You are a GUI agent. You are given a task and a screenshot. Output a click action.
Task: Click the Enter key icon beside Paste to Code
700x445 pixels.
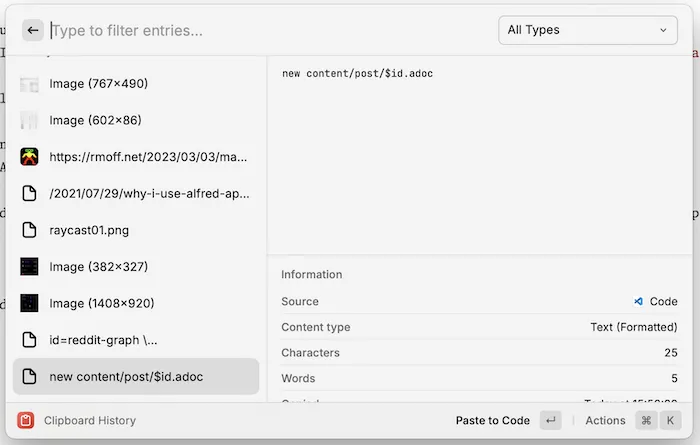(550, 420)
